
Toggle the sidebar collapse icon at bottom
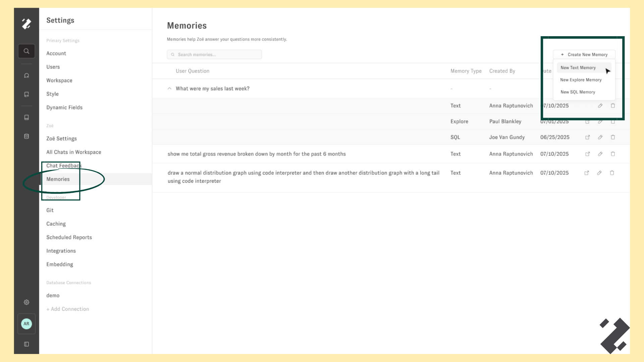(26, 344)
